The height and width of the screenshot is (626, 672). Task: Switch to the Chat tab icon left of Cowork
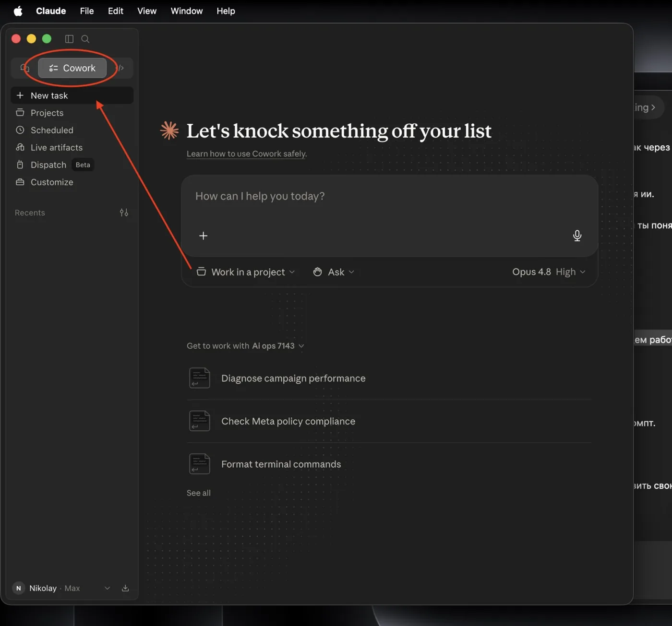[x=24, y=68]
